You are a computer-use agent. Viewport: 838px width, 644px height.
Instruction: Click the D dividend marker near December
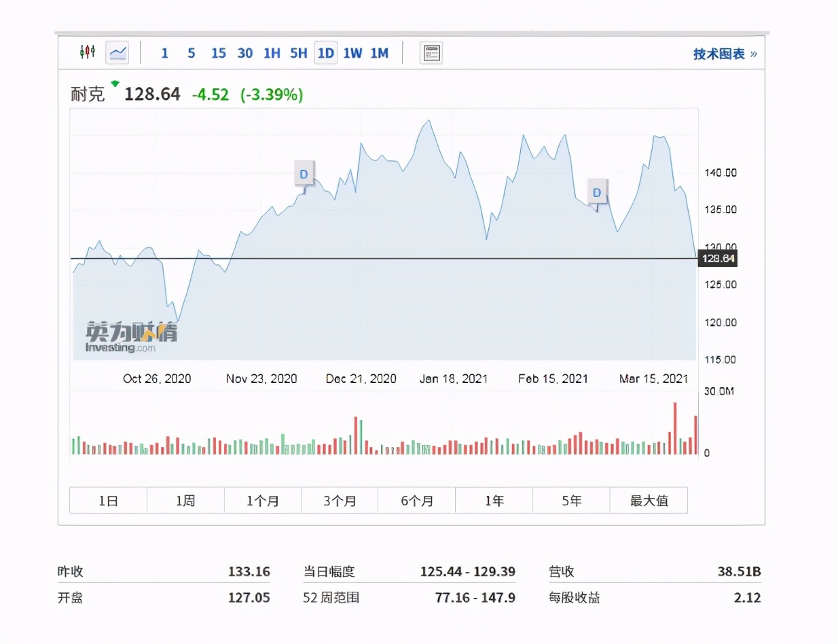point(304,174)
